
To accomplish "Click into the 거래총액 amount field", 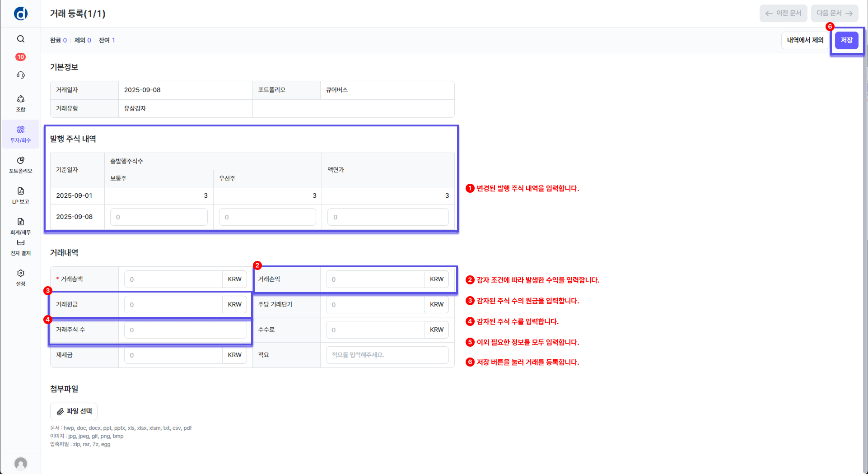I will click(173, 279).
